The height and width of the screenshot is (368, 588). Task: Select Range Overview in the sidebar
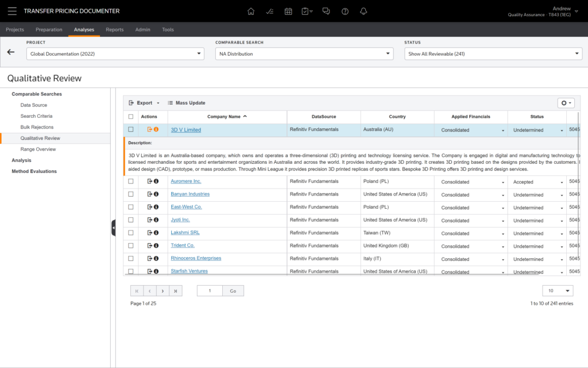[38, 149]
